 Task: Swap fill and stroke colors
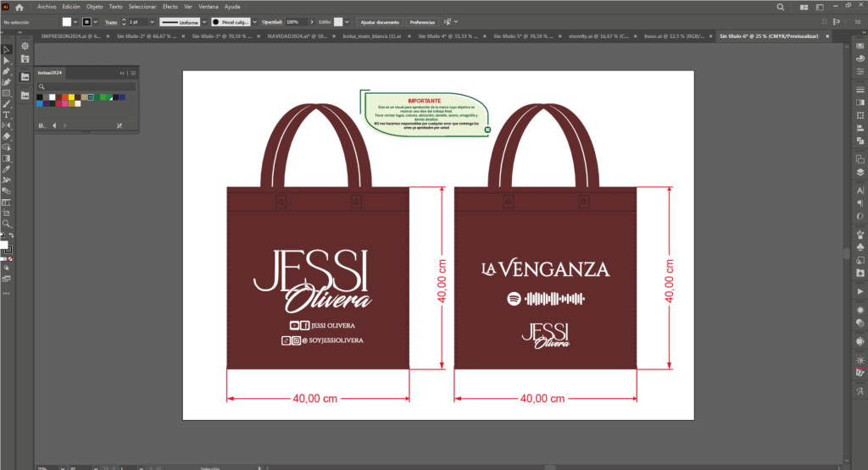click(x=11, y=235)
